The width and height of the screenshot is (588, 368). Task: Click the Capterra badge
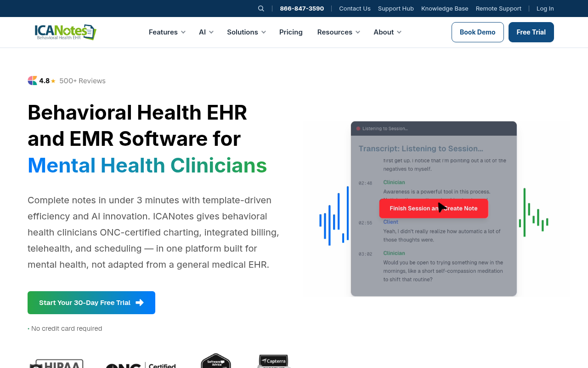(274, 361)
